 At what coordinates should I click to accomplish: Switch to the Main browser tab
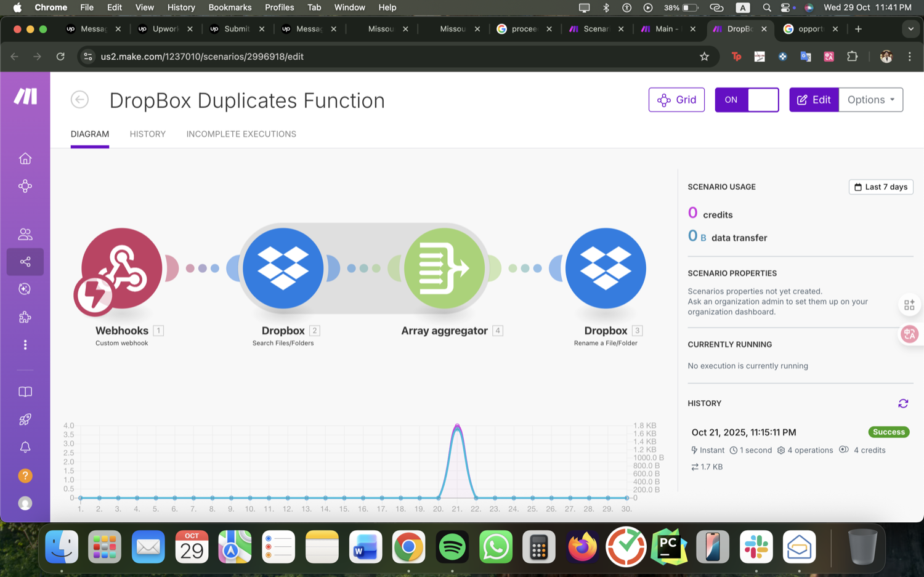tap(668, 29)
